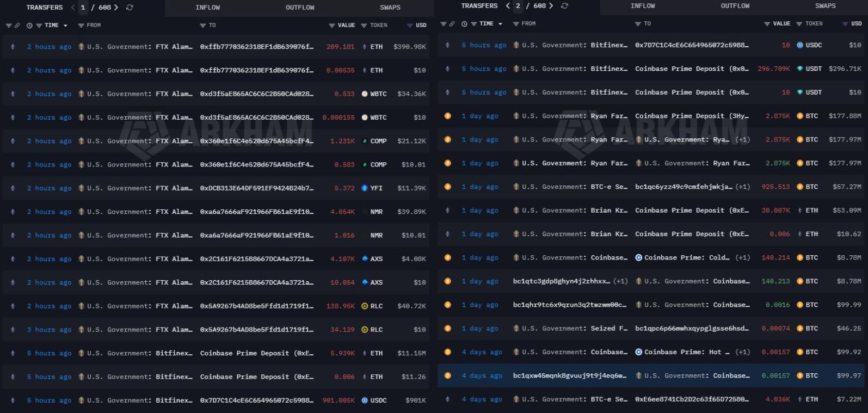The image size is (868, 413).
Task: Refresh the left transfers panel showing page 1
Action: click(130, 8)
